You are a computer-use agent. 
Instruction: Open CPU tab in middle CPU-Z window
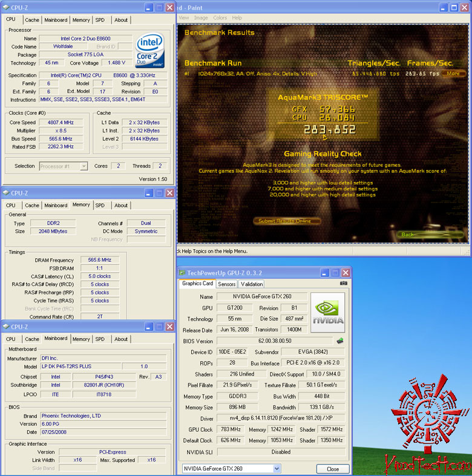click(11, 206)
